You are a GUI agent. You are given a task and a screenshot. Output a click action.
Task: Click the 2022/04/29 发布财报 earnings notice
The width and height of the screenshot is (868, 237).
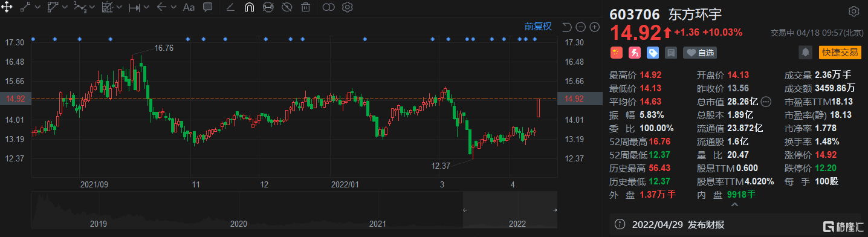[x=678, y=225]
